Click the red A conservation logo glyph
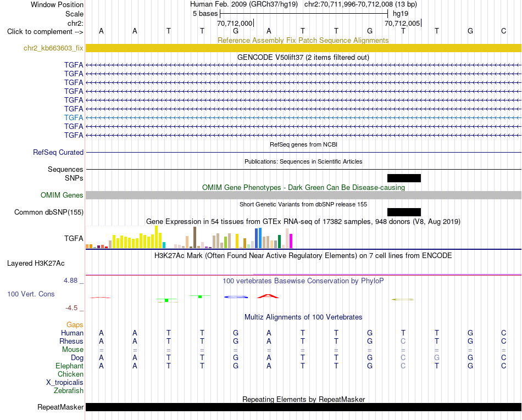This screenshot has height=420, width=522. [x=268, y=296]
